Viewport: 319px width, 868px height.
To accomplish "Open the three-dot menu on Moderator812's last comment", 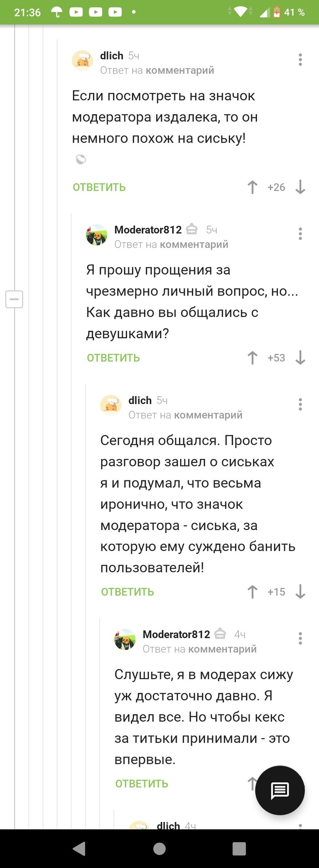I will click(300, 638).
